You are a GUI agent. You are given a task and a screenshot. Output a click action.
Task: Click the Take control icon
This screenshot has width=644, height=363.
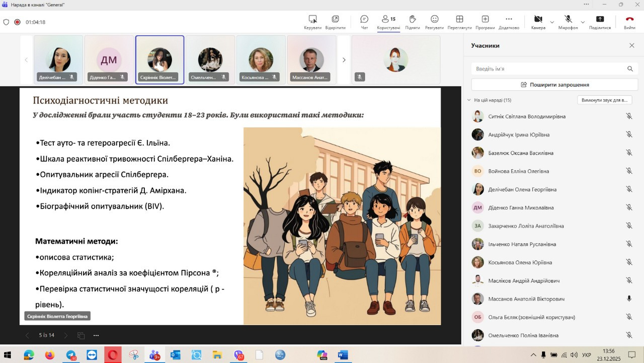(x=312, y=20)
